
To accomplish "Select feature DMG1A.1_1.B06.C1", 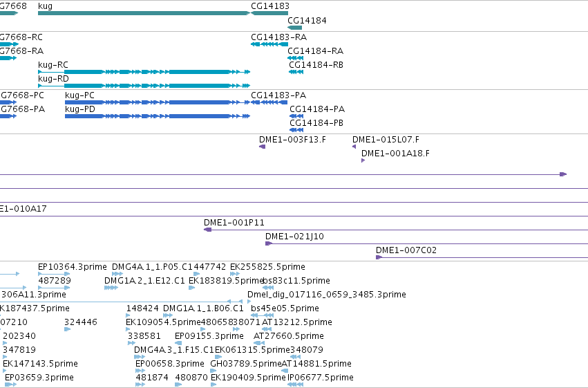I will [x=168, y=315].
